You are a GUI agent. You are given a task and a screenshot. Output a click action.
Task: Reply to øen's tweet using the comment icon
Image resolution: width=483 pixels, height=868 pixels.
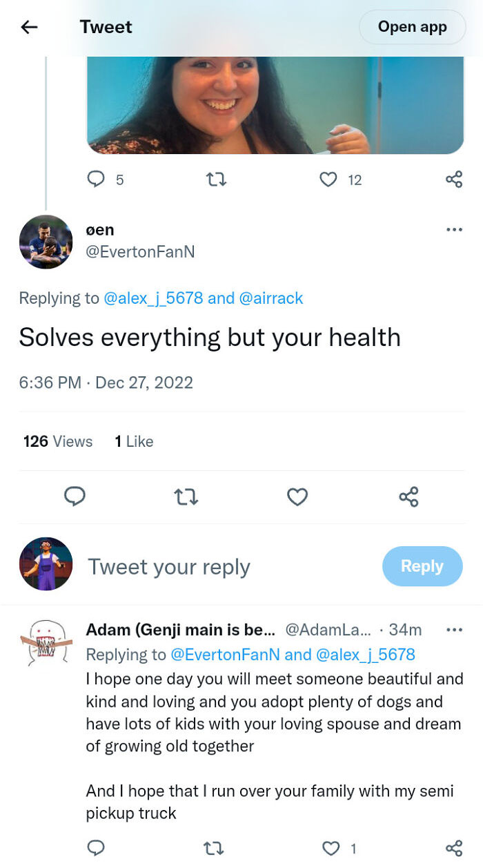point(75,496)
